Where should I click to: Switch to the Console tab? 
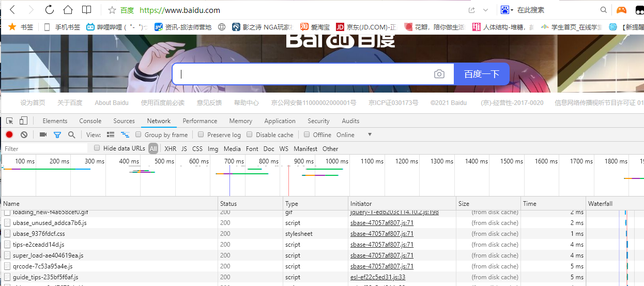[90, 121]
